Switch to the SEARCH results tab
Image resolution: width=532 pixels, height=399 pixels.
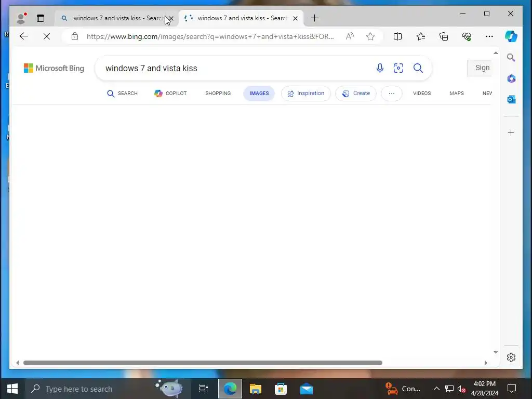pyautogui.click(x=122, y=94)
